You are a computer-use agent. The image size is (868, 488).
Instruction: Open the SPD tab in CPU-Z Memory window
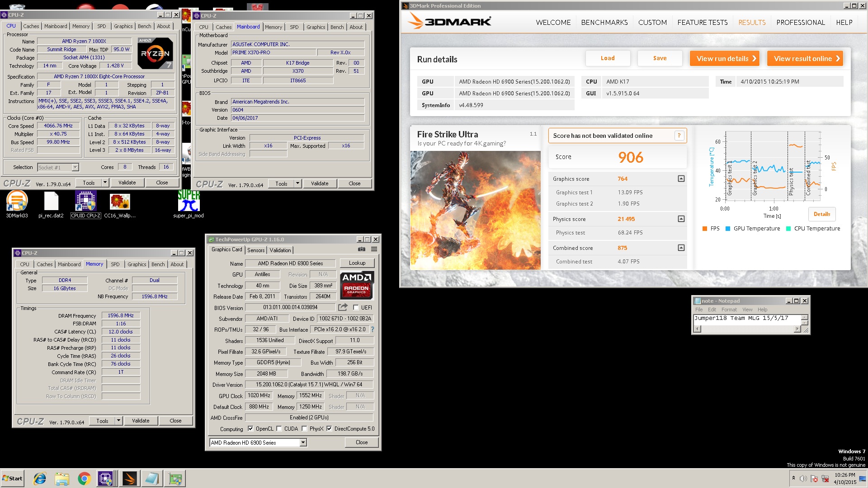pyautogui.click(x=115, y=264)
